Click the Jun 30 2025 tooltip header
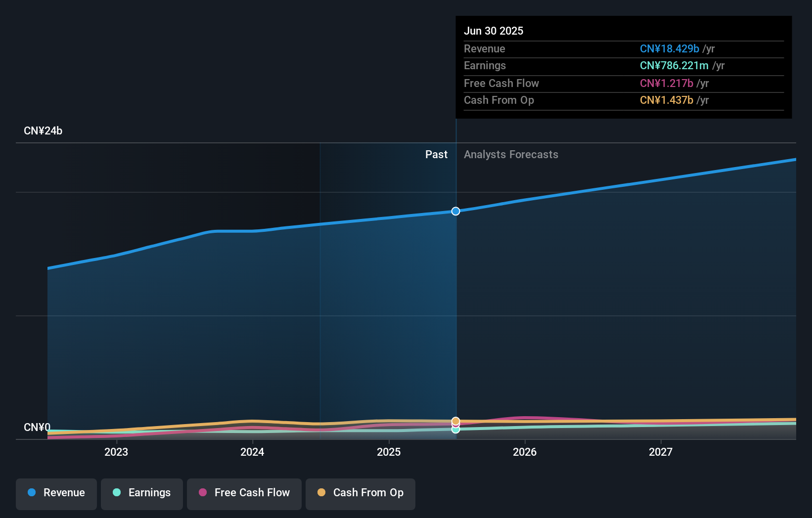 (494, 31)
